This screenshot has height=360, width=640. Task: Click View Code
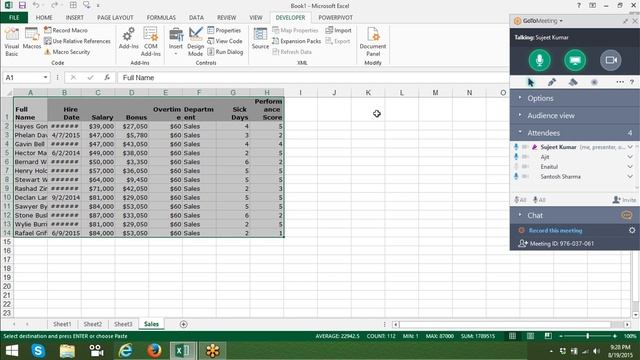coord(225,41)
